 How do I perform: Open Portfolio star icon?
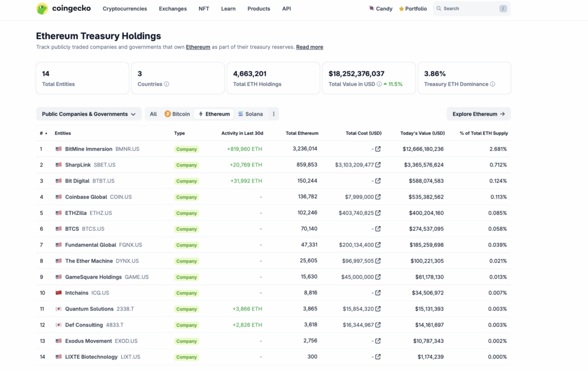coord(401,9)
